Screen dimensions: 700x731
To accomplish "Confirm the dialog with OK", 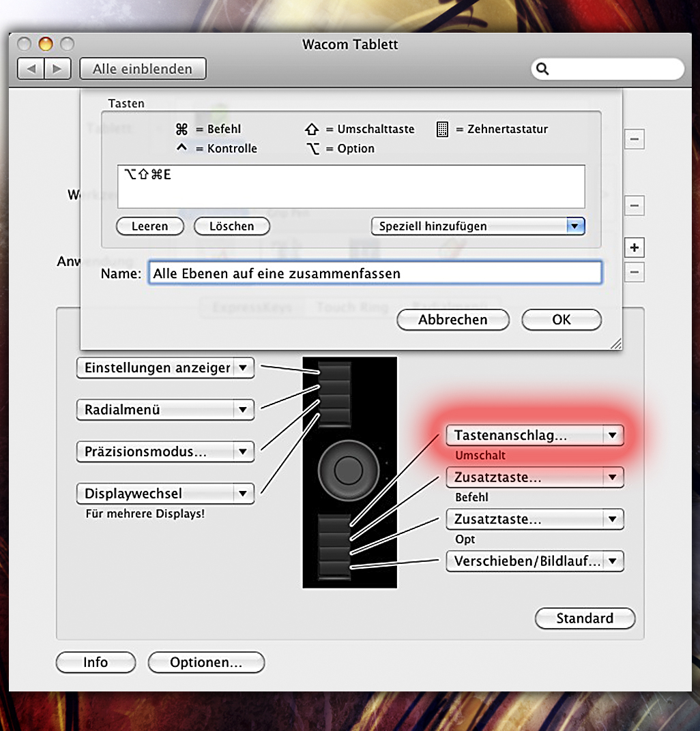I will (561, 319).
